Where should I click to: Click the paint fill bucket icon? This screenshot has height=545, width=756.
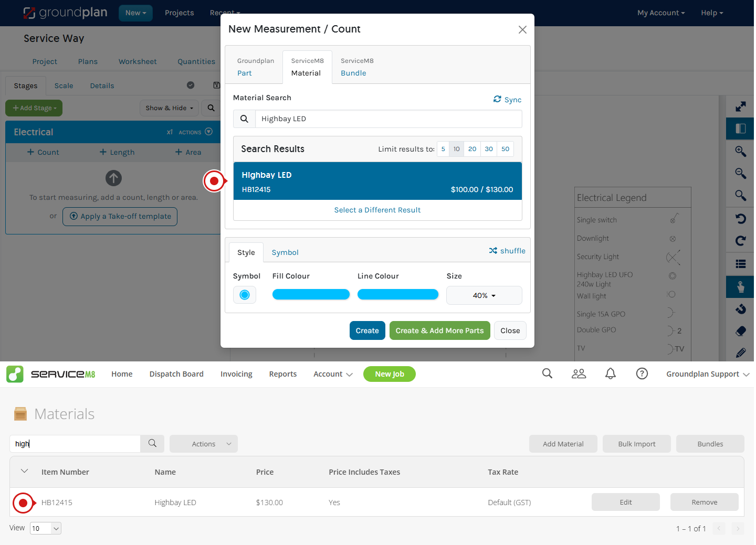pyautogui.click(x=740, y=309)
